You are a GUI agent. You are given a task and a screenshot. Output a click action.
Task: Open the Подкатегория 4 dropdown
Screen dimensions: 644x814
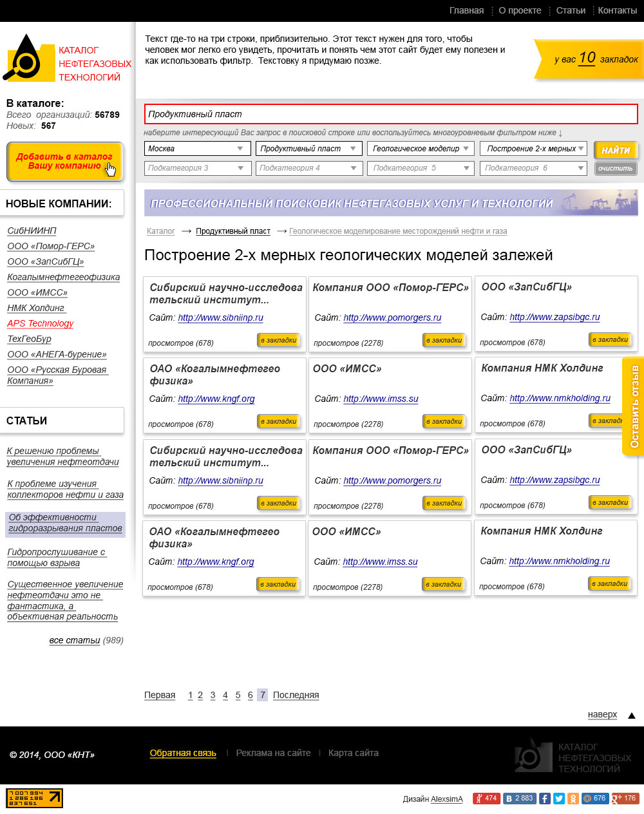pyautogui.click(x=309, y=168)
